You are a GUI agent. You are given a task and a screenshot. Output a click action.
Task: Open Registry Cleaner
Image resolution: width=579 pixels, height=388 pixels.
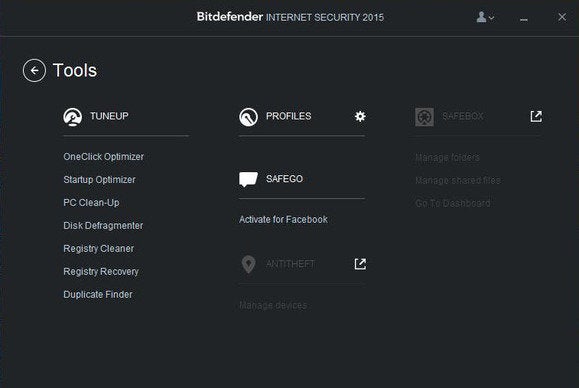tap(99, 249)
